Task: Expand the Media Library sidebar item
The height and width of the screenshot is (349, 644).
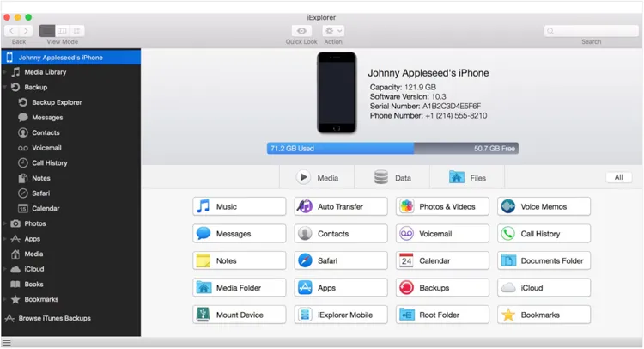Action: (x=5, y=72)
